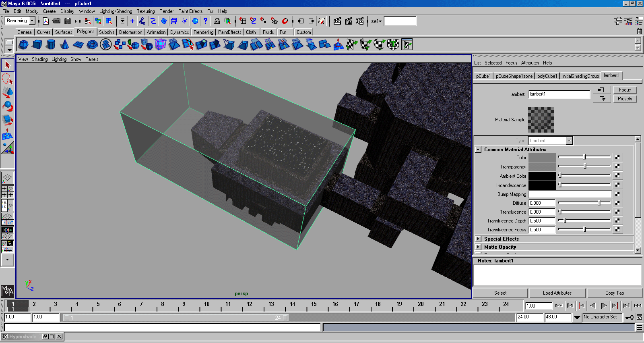Viewport: 644px width, 343px height.
Task: Save the scene with the floppy icon
Action: coord(67,21)
